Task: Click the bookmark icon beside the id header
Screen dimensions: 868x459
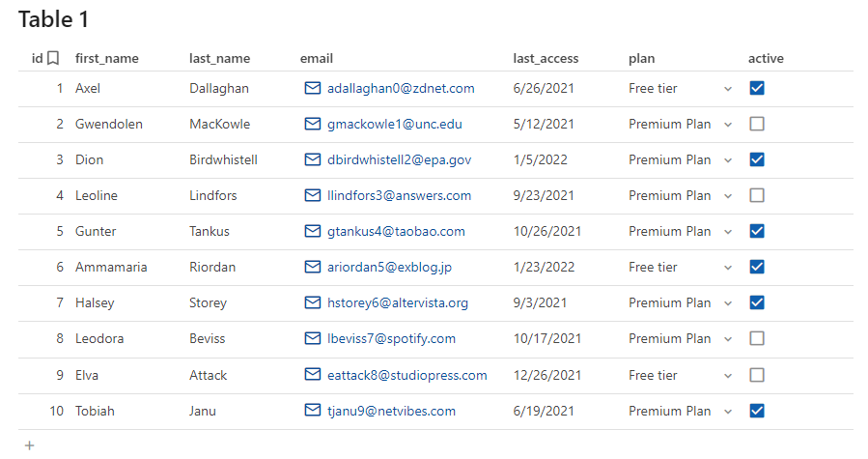Action: [53, 58]
